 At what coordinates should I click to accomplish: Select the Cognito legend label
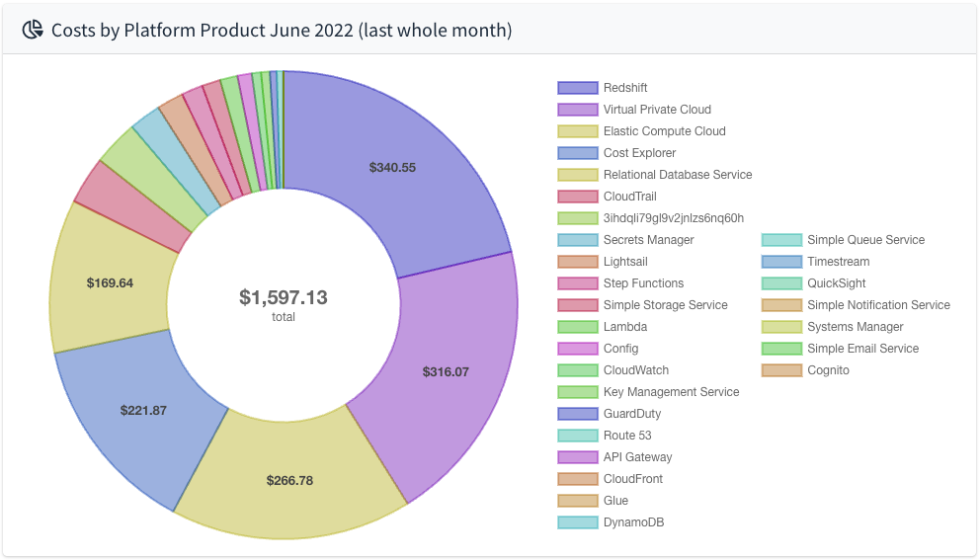(x=828, y=370)
